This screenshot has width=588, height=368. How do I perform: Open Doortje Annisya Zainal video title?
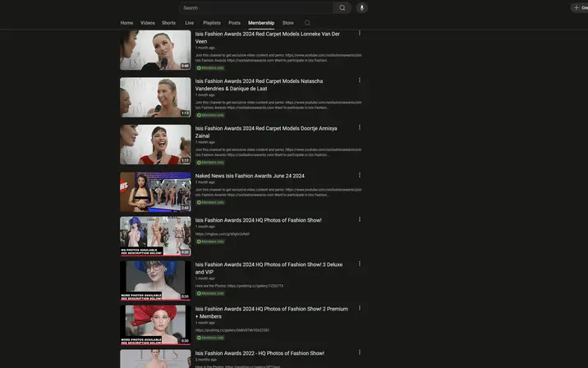pos(266,132)
